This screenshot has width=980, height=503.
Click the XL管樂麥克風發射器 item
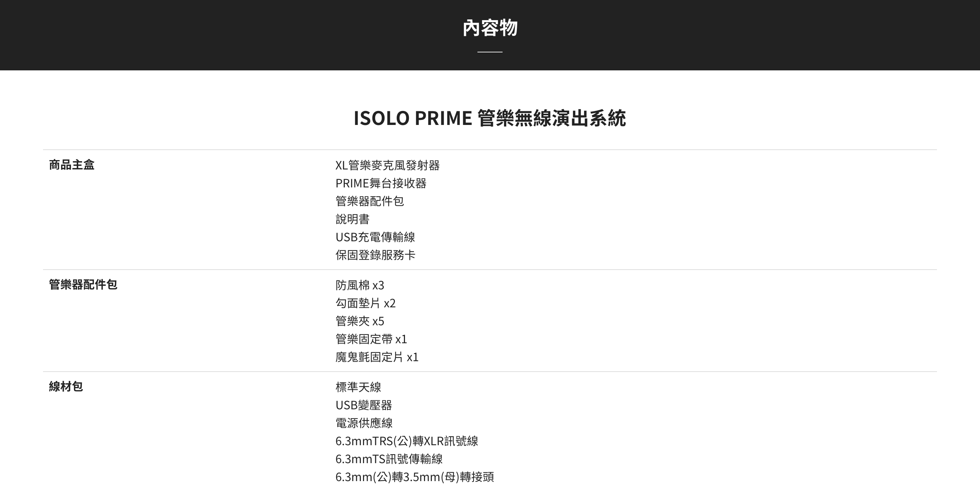387,165
